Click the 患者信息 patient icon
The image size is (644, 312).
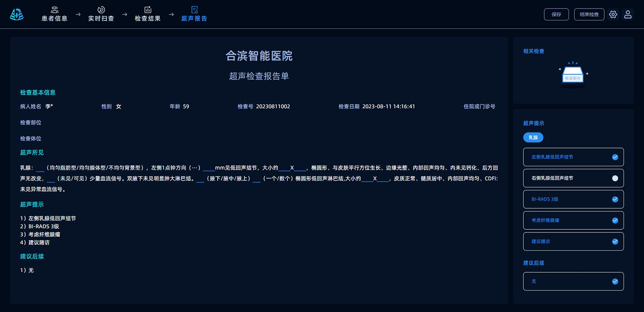tap(55, 9)
